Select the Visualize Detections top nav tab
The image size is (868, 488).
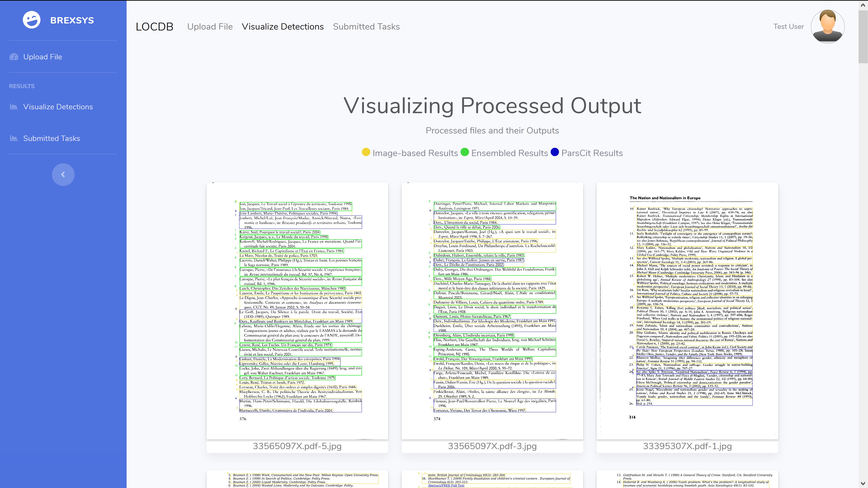tap(283, 27)
